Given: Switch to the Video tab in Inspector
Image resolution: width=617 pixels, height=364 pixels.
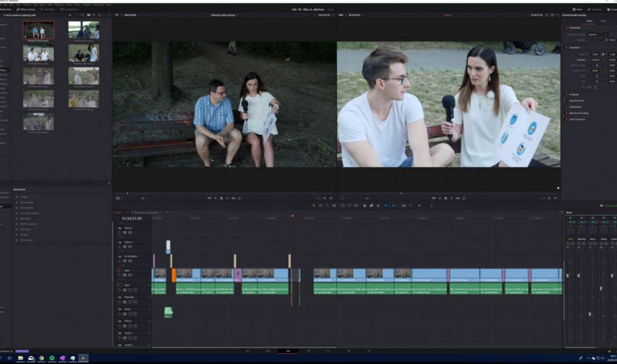Looking at the screenshot, I should point(589,21).
